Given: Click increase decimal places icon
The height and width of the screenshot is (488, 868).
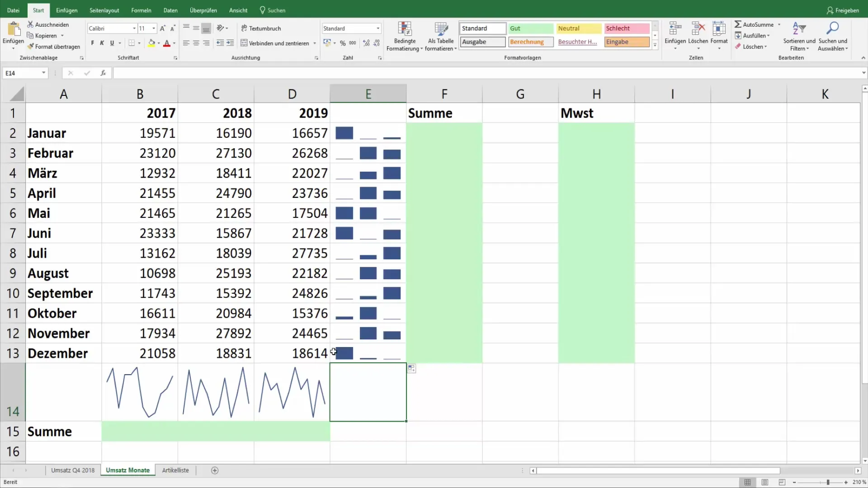Looking at the screenshot, I should click(366, 43).
